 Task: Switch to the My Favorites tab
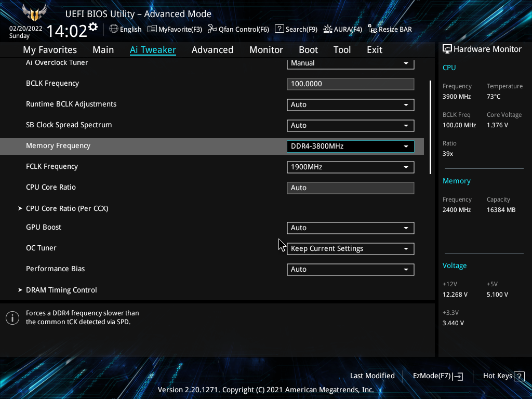(50, 50)
